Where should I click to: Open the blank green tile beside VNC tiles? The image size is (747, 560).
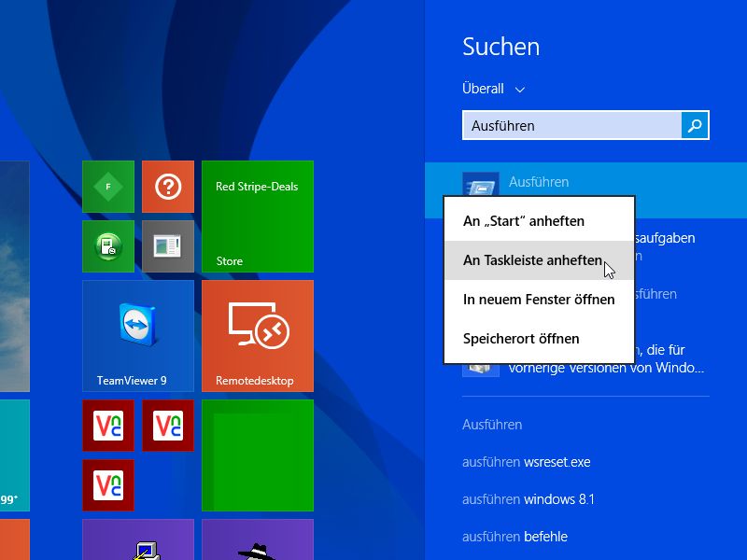click(x=258, y=455)
